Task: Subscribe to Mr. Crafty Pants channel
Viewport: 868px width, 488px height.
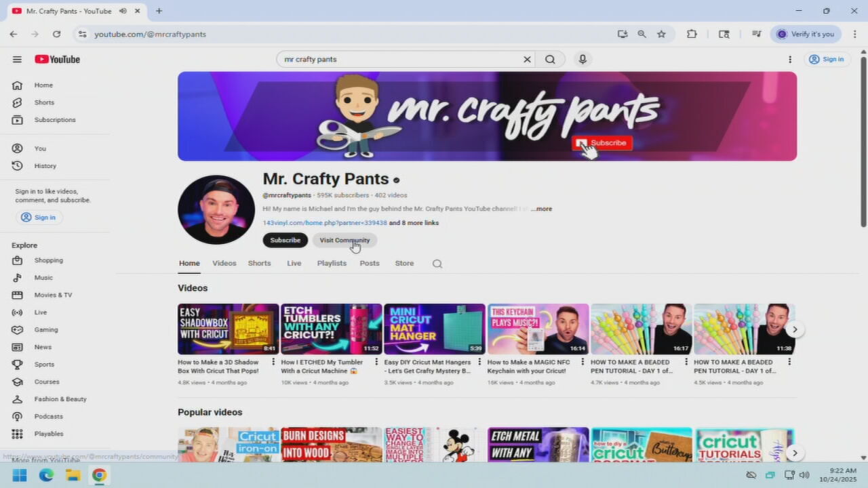Action: (x=285, y=241)
